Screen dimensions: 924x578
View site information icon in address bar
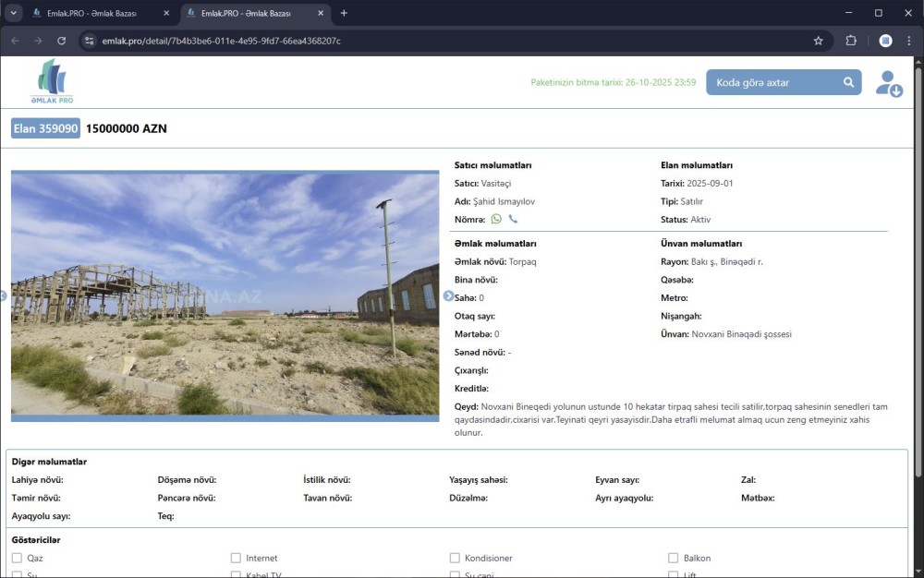point(90,41)
